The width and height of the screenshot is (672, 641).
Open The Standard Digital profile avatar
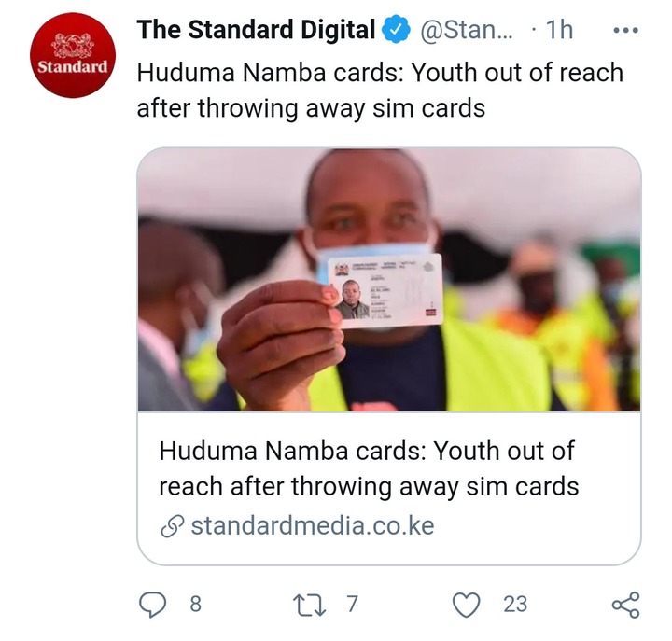coord(73,55)
